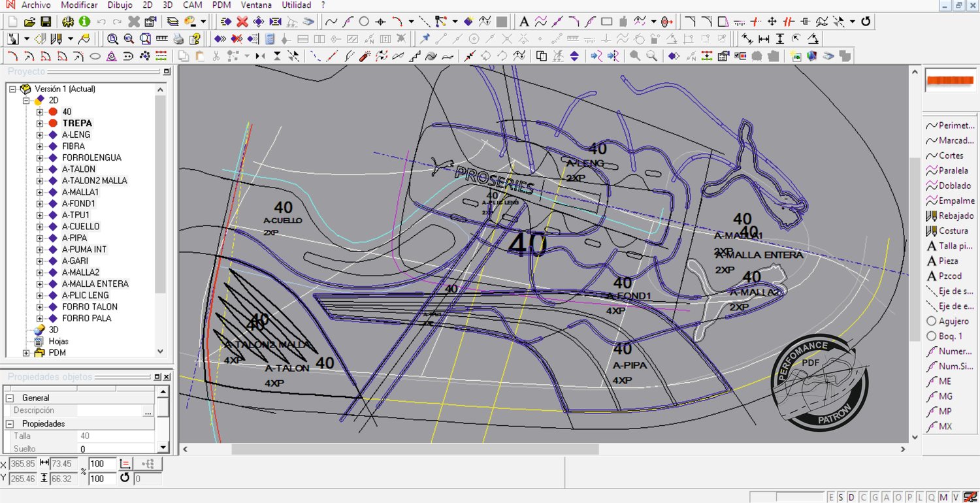This screenshot has width=980, height=503.
Task: Expand the A-LENG tree node
Action: pos(40,135)
